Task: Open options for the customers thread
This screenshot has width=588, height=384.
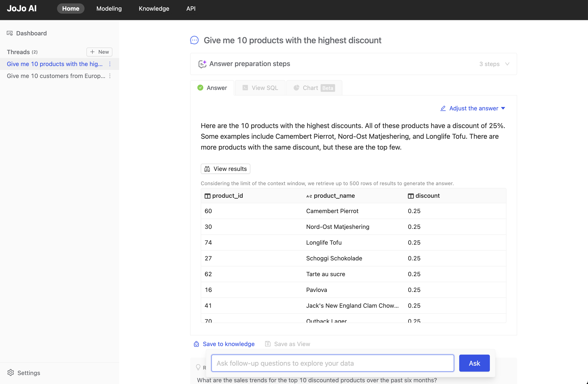Action: pos(110,76)
